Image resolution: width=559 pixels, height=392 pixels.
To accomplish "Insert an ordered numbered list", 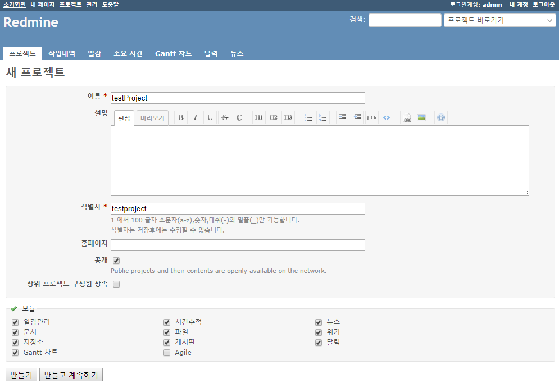I will [x=323, y=117].
